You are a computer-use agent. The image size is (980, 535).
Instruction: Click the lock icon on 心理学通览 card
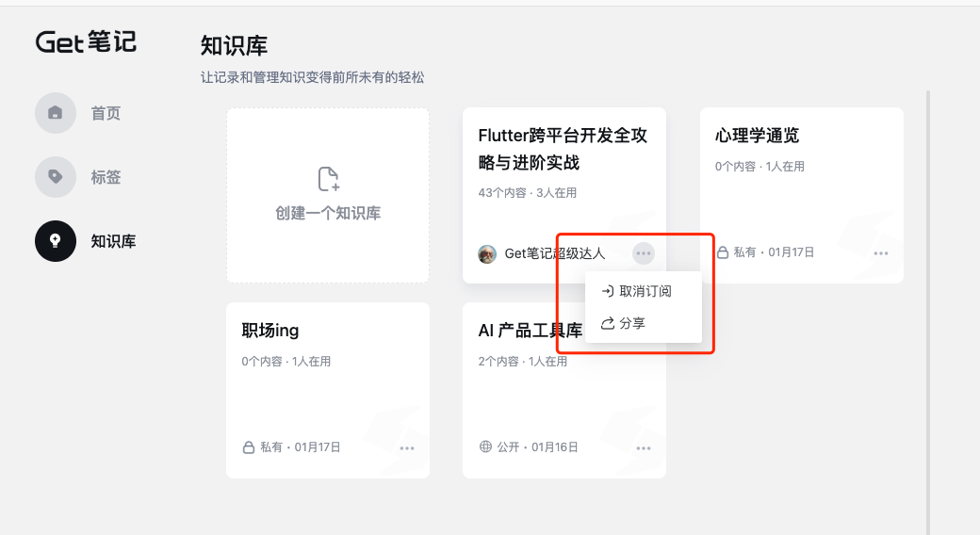tap(723, 252)
